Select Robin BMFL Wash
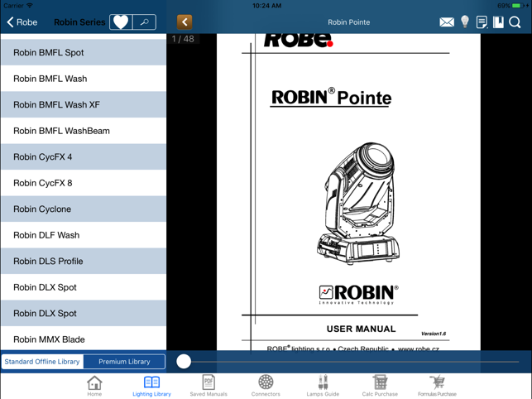 point(84,79)
